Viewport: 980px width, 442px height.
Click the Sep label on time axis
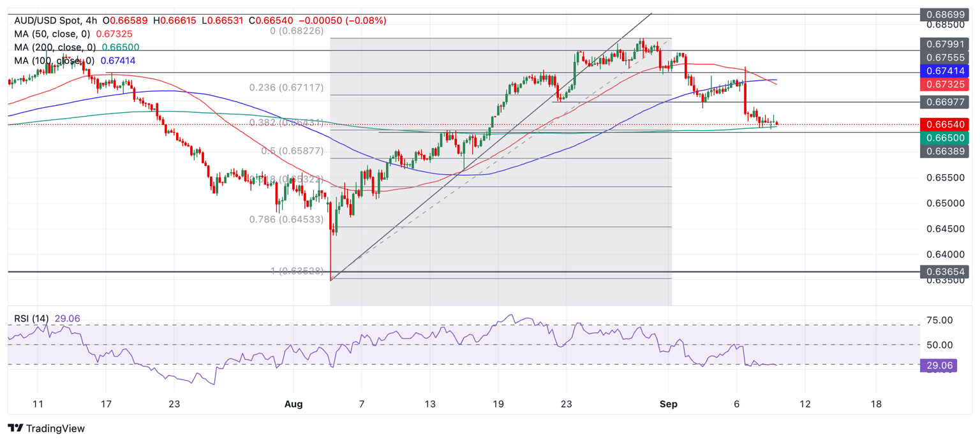click(x=669, y=404)
